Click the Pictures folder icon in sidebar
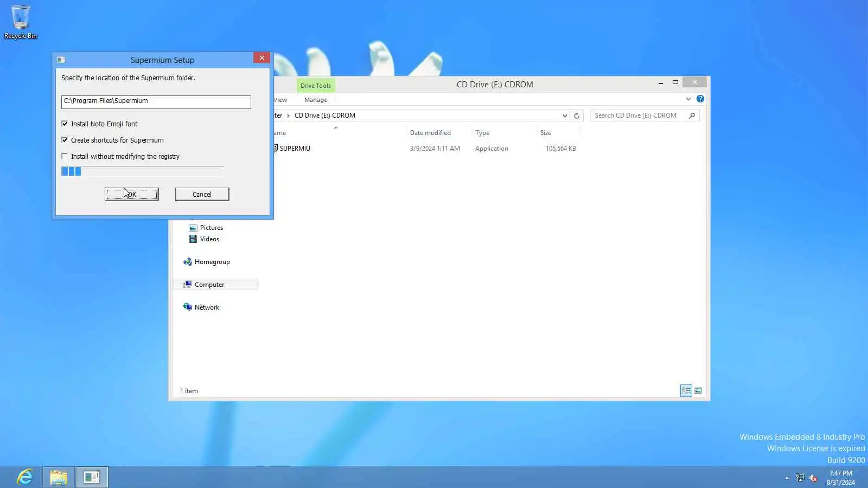Image resolution: width=868 pixels, height=488 pixels. click(193, 228)
